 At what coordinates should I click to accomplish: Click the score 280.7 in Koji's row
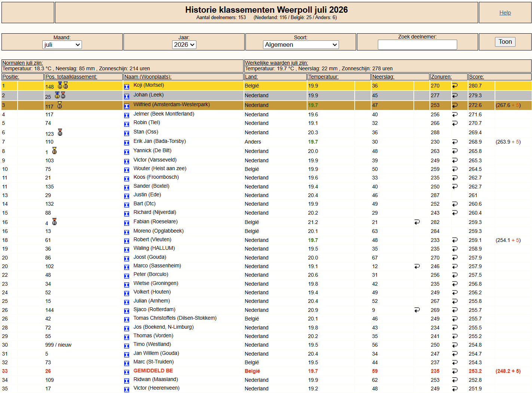(x=475, y=86)
